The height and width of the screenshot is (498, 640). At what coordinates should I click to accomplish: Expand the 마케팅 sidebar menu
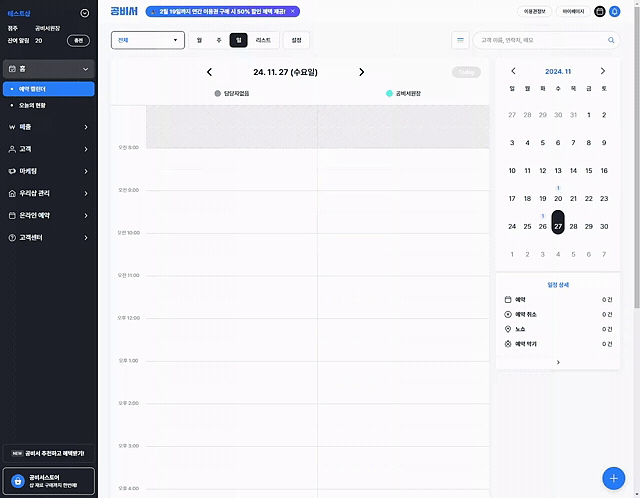pos(49,171)
